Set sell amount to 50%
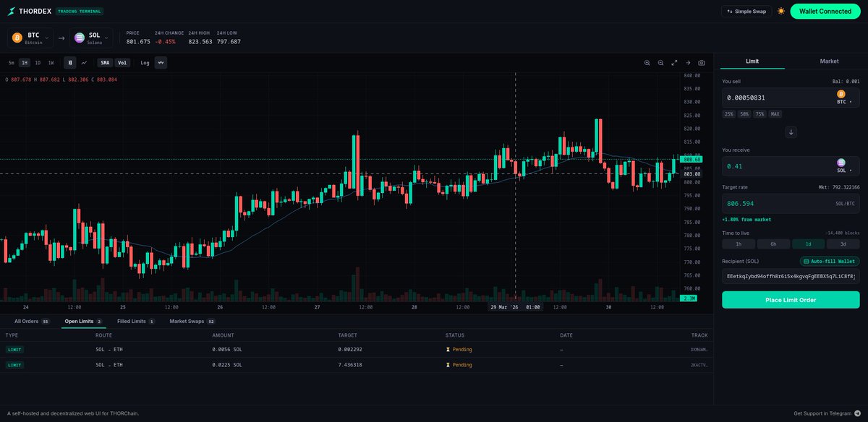Screen dimensions: 868x422 click(x=744, y=114)
